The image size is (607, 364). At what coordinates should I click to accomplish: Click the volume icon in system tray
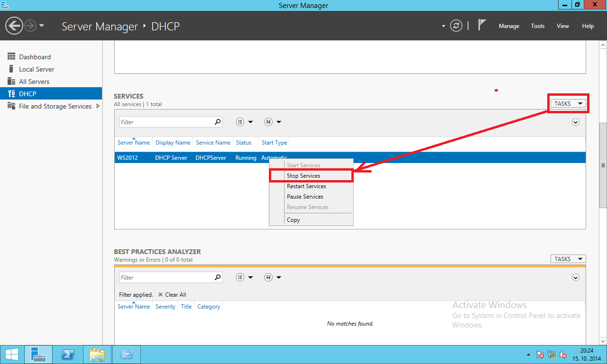563,355
